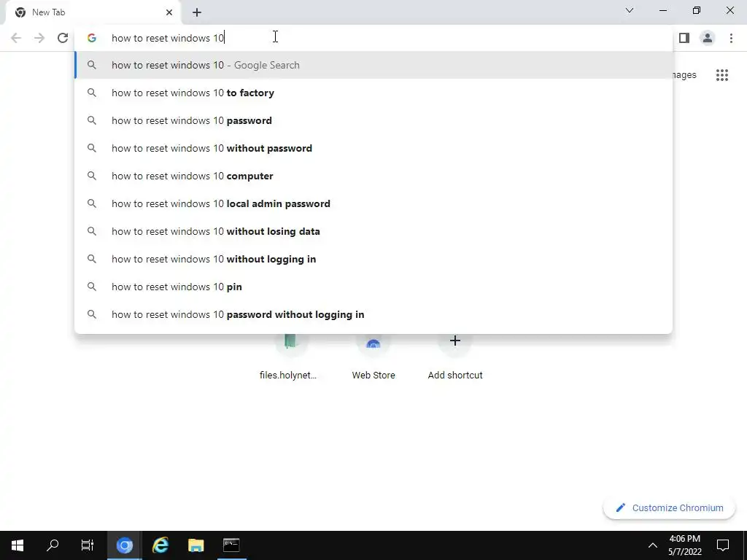The image size is (747, 560).
Task: Select suggestion ending in "computer"
Action: (x=374, y=176)
